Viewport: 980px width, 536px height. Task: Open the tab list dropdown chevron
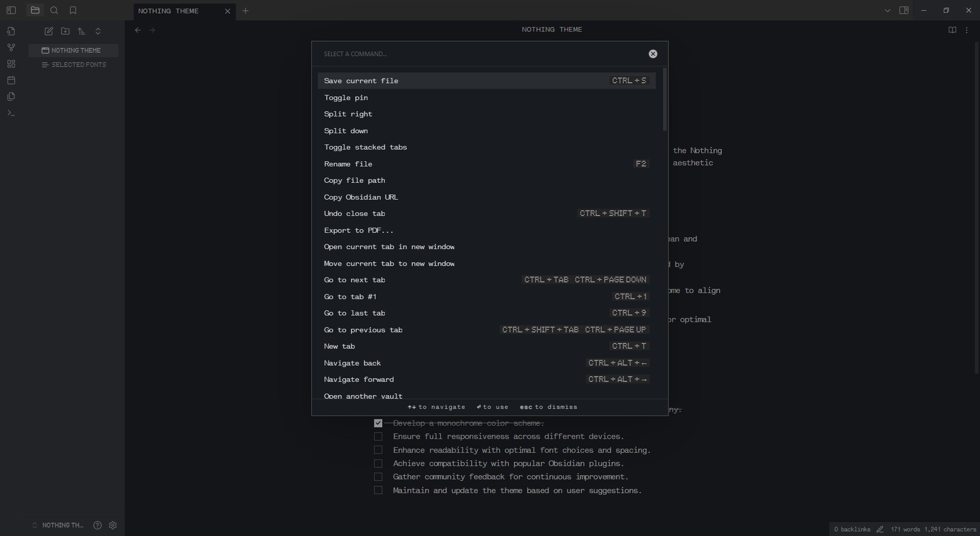[888, 10]
